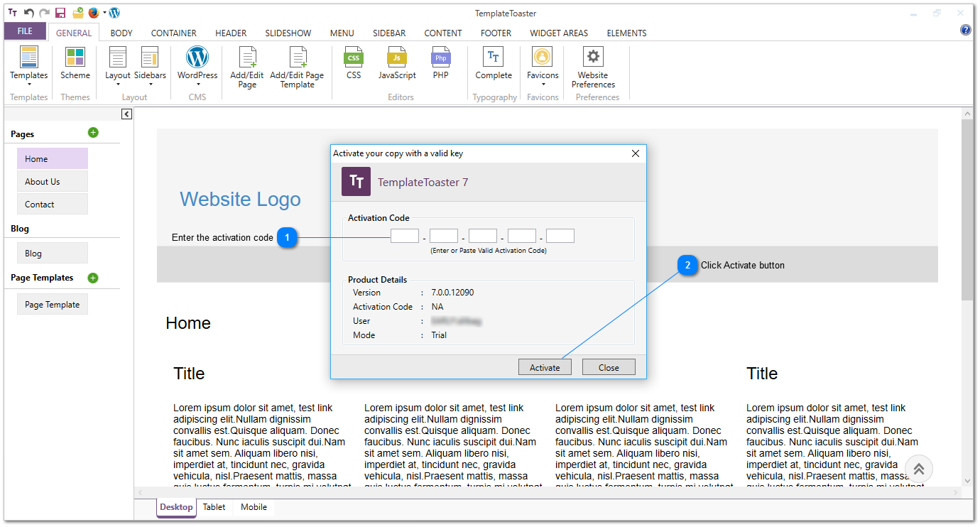Click the horizontal scrollbar right arrow
Viewport: 980px width, 527px height.
click(x=955, y=492)
